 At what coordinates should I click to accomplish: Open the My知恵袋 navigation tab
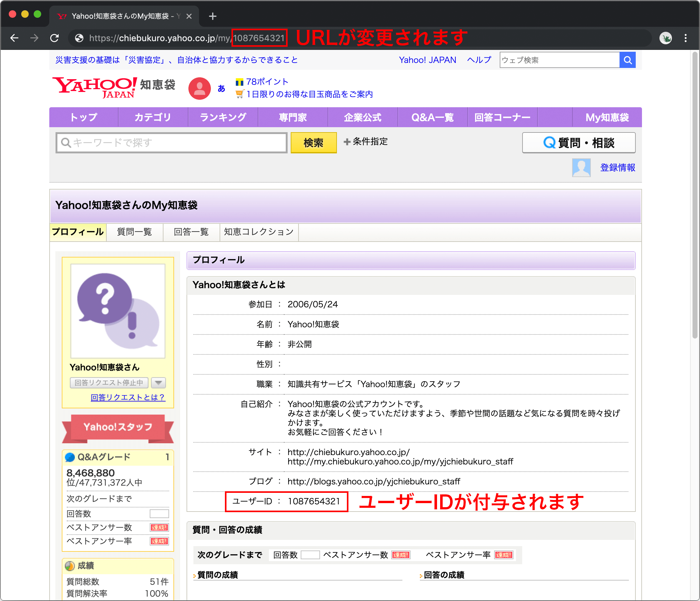607,117
